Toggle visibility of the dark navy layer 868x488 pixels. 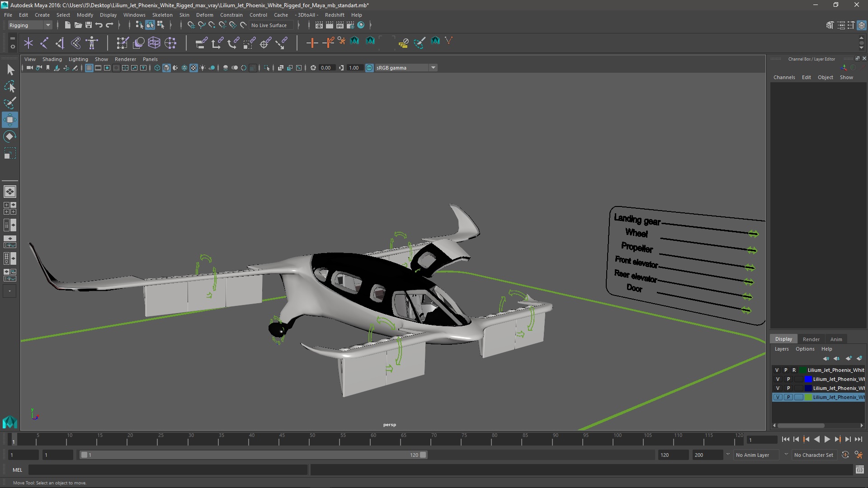tap(778, 388)
